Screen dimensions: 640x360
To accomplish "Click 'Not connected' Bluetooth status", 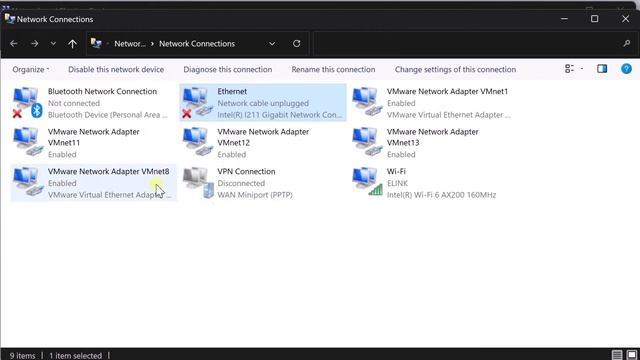I will [x=73, y=103].
